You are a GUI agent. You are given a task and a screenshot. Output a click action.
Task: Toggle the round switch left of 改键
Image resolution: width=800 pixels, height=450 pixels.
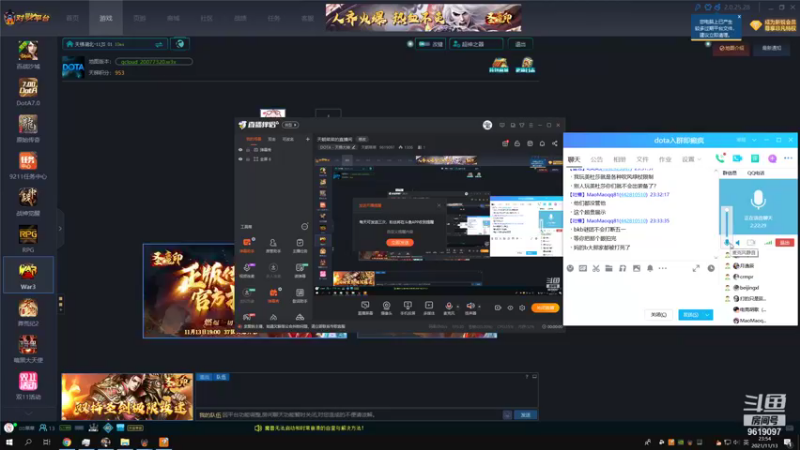[410, 44]
